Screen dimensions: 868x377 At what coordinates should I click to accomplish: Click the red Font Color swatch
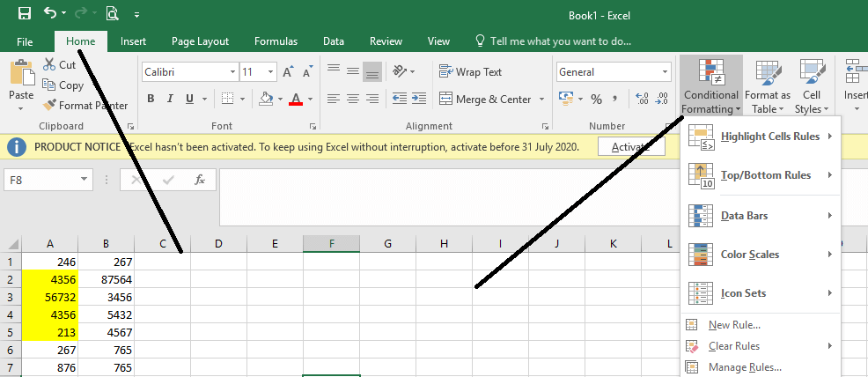coord(296,100)
